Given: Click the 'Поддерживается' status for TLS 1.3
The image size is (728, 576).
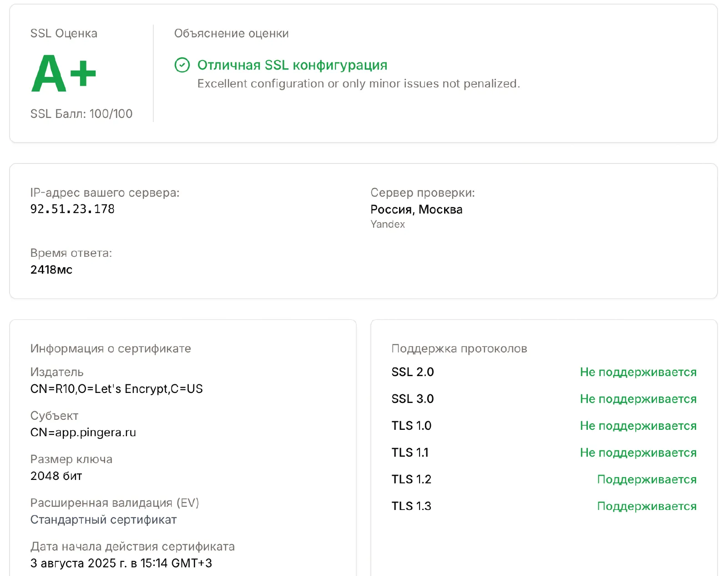Looking at the screenshot, I should pyautogui.click(x=647, y=506).
